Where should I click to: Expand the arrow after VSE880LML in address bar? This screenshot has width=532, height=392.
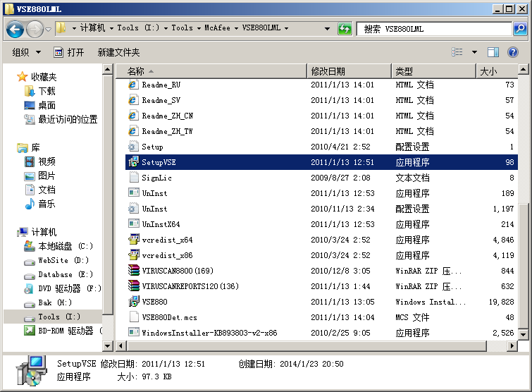(x=286, y=28)
